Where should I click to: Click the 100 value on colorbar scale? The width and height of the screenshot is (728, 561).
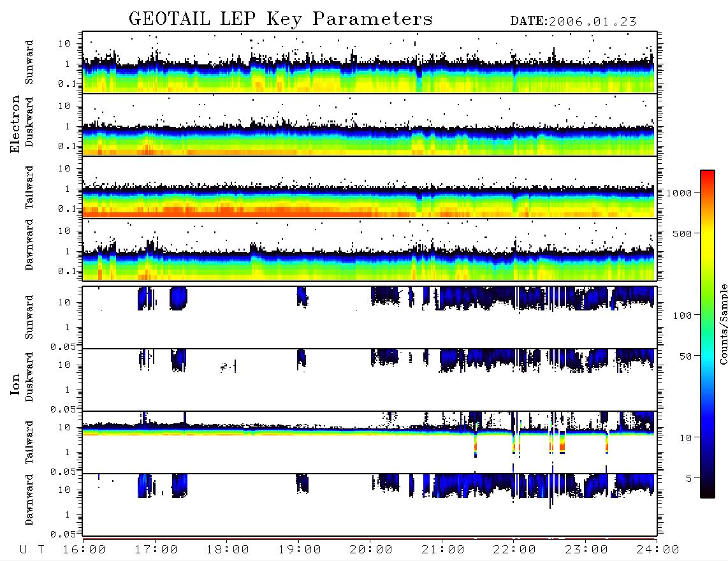(682, 316)
